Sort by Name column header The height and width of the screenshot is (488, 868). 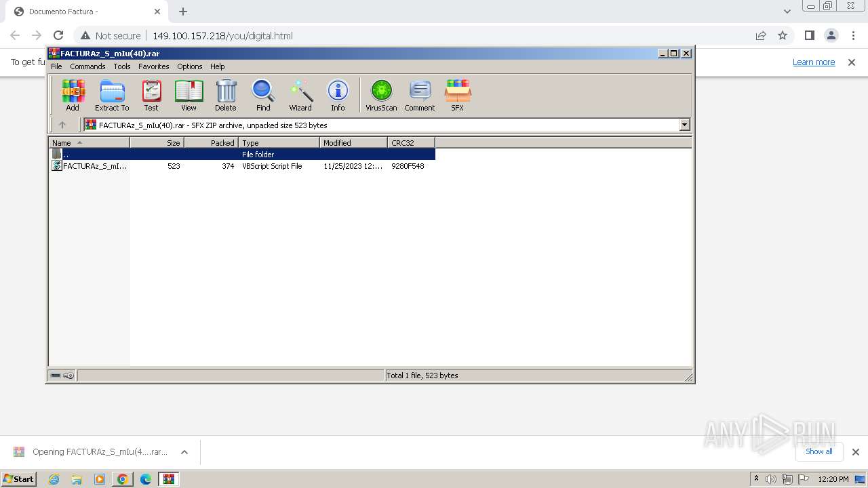(89, 142)
